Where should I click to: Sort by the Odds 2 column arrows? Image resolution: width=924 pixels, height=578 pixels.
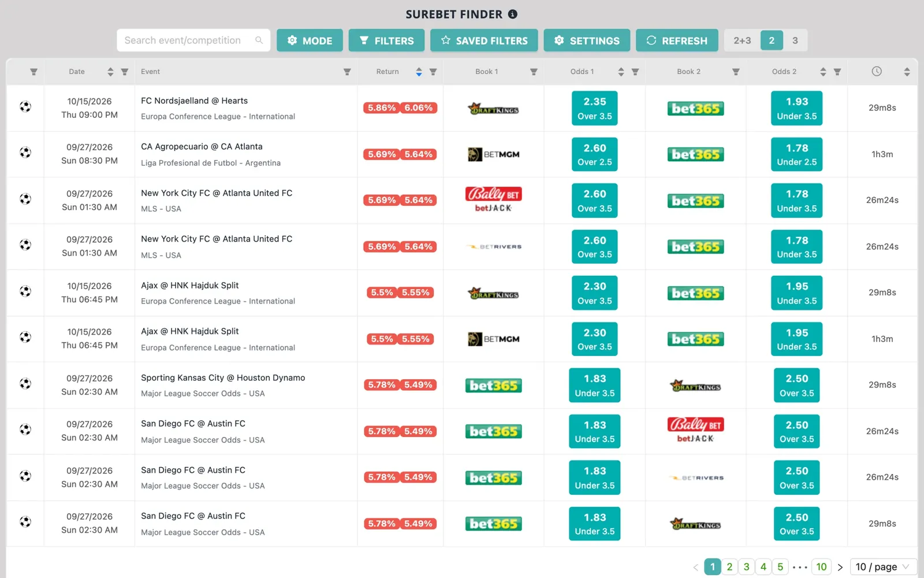pyautogui.click(x=823, y=72)
